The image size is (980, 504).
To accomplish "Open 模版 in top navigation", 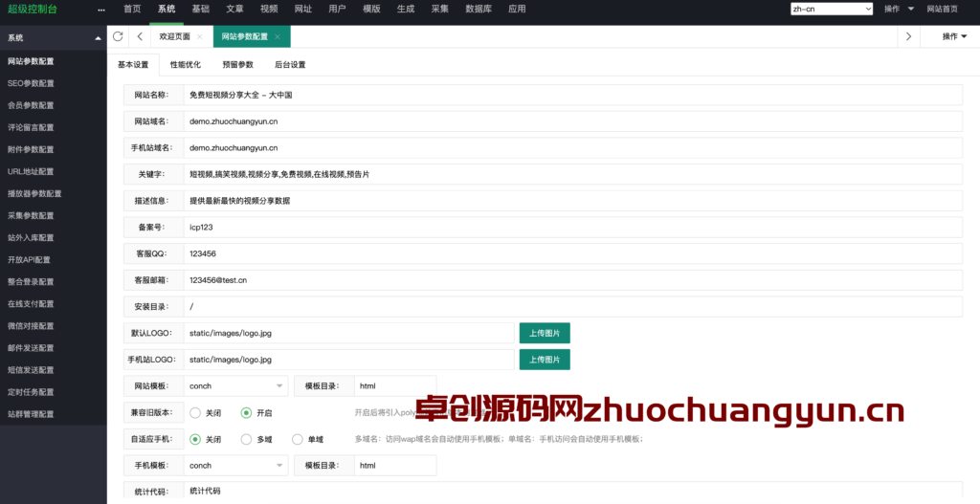I will tap(371, 9).
